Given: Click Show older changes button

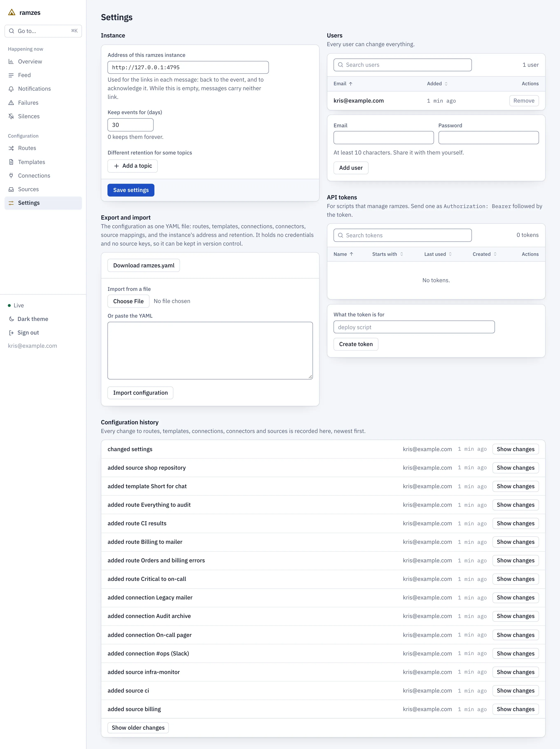Looking at the screenshot, I should 138,728.
